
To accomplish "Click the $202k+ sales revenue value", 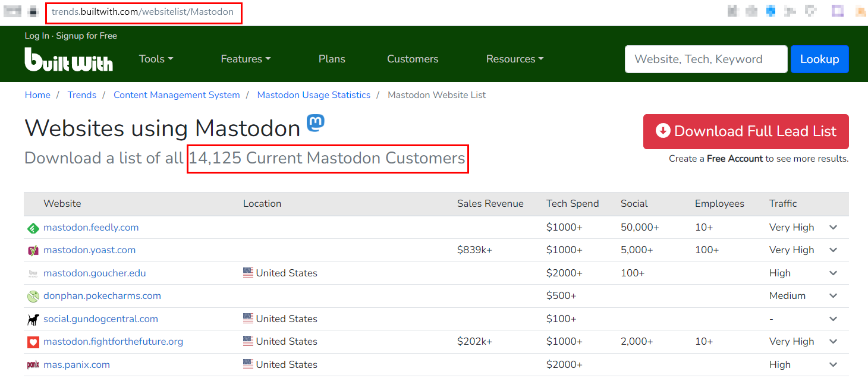I will [474, 342].
